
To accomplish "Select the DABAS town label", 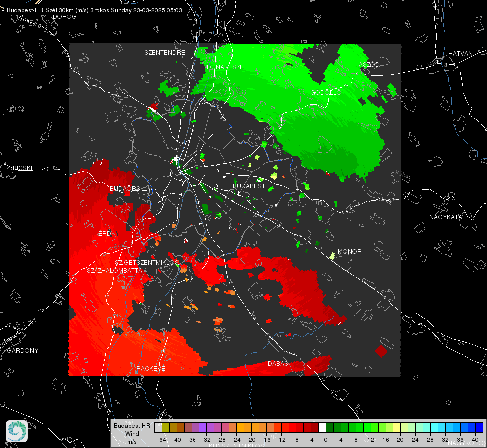I will point(278,363).
